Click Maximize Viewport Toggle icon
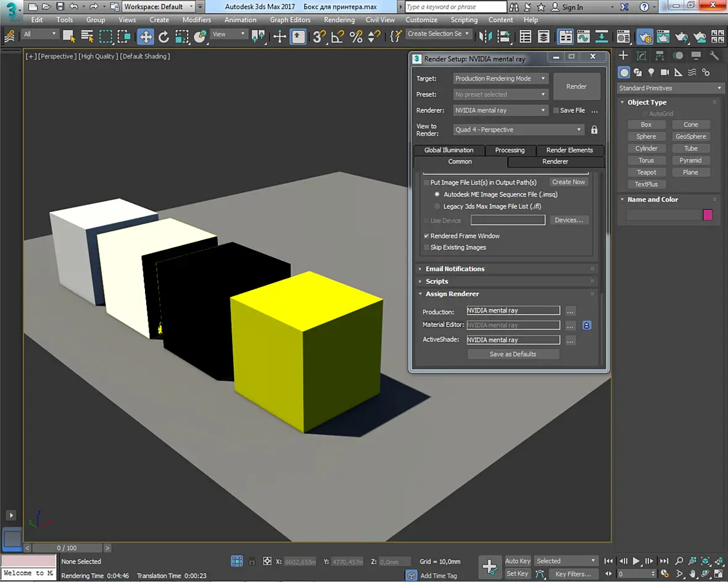The image size is (728, 582). [718, 573]
